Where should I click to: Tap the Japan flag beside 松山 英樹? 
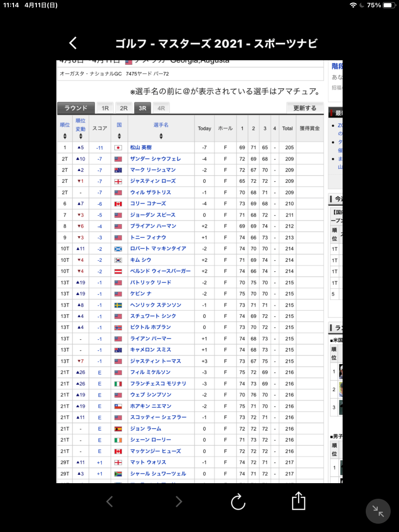[118, 148]
